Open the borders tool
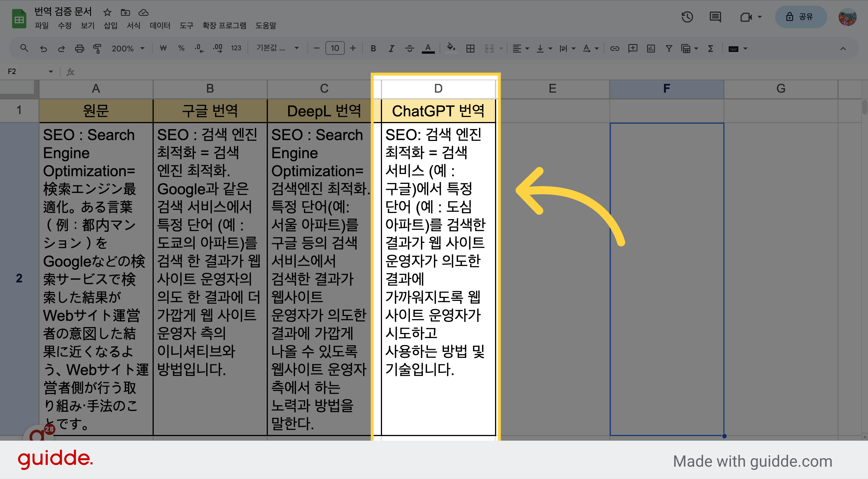The image size is (868, 479). coord(470,49)
